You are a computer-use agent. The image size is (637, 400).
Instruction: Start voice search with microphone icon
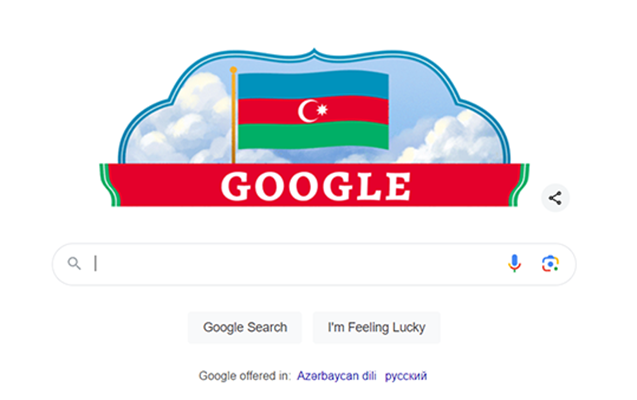pos(514,264)
